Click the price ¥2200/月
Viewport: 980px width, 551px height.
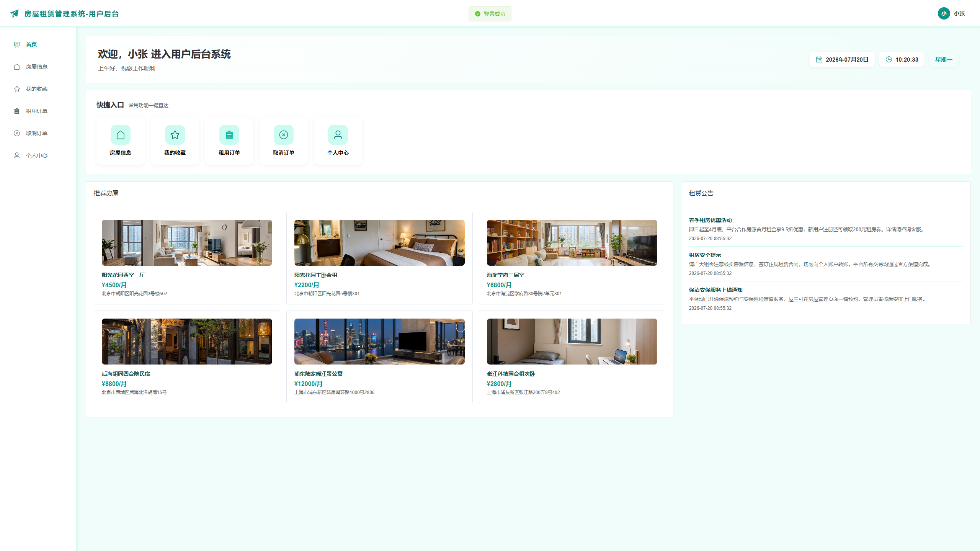pos(307,285)
